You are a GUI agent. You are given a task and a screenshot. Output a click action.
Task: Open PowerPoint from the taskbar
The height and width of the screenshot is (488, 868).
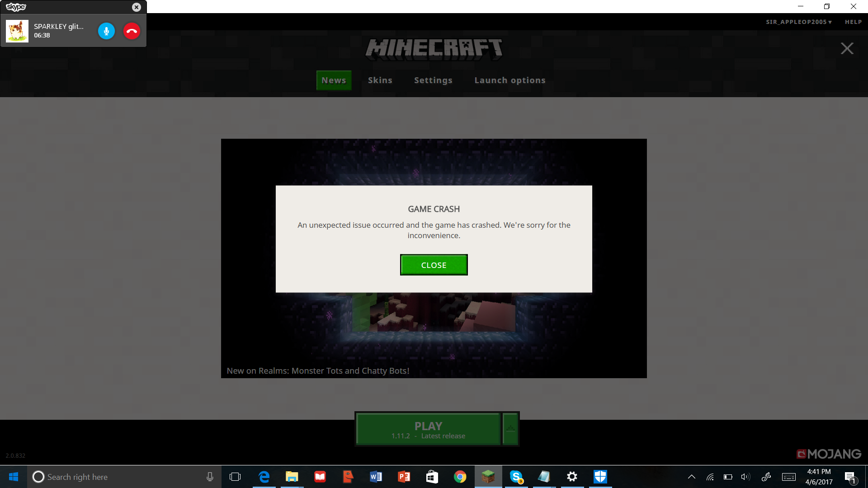[404, 477]
